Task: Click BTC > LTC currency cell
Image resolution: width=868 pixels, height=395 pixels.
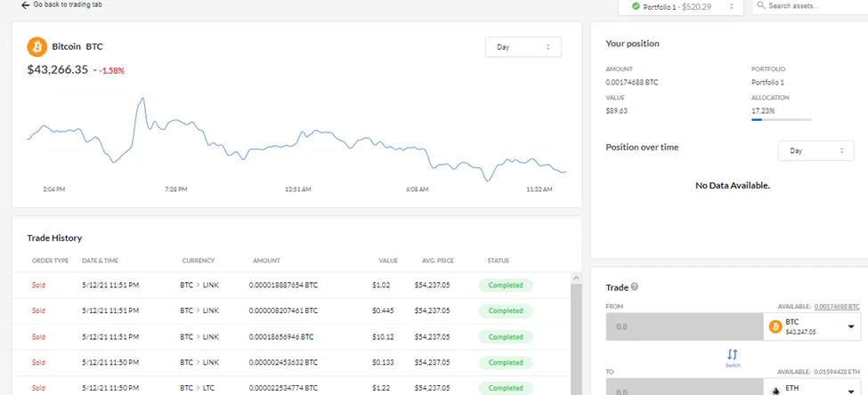Action: coord(199,389)
